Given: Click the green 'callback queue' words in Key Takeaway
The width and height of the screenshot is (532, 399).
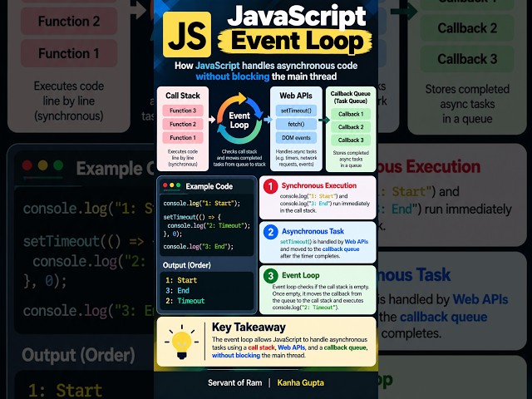Looking at the screenshot, I should (345, 347).
